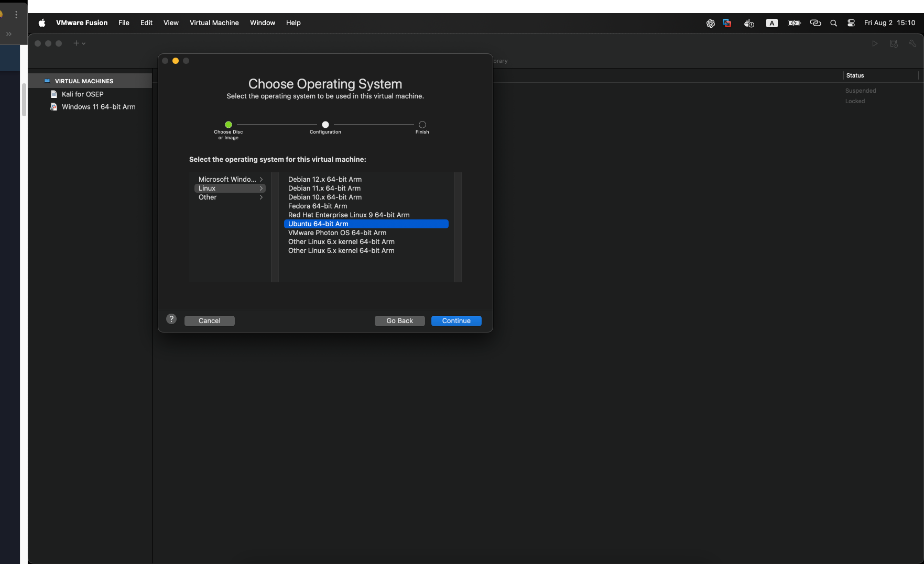Select the Microsoft Windows category

pos(230,179)
